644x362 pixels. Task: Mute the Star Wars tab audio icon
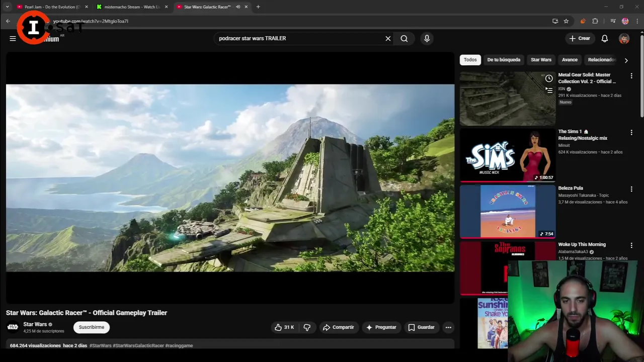click(x=238, y=7)
